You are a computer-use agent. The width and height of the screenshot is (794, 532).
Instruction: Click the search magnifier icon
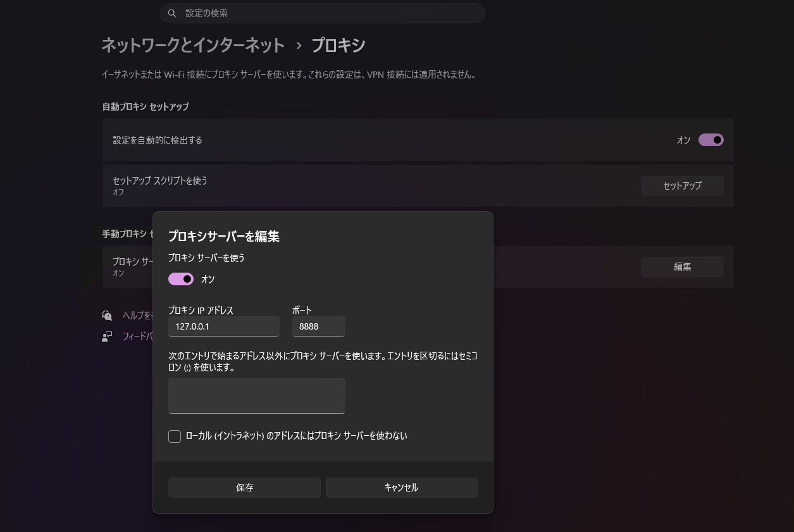[x=171, y=13]
